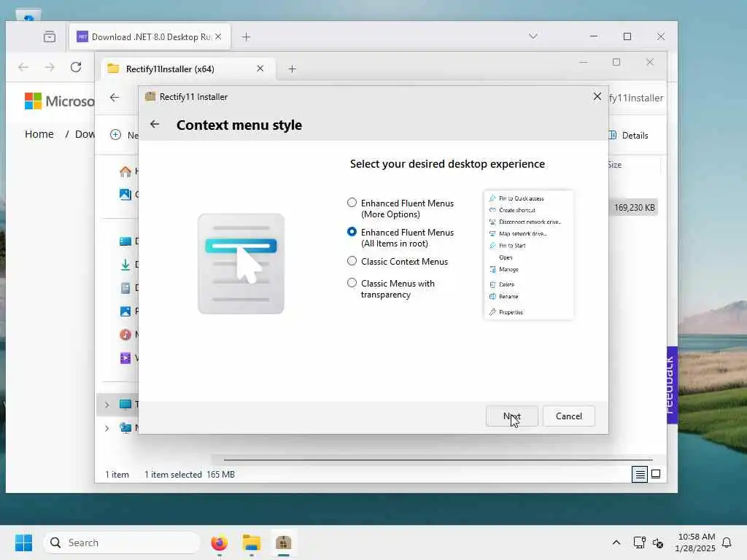
Task: Open taskbar clock and date
Action: click(x=695, y=542)
